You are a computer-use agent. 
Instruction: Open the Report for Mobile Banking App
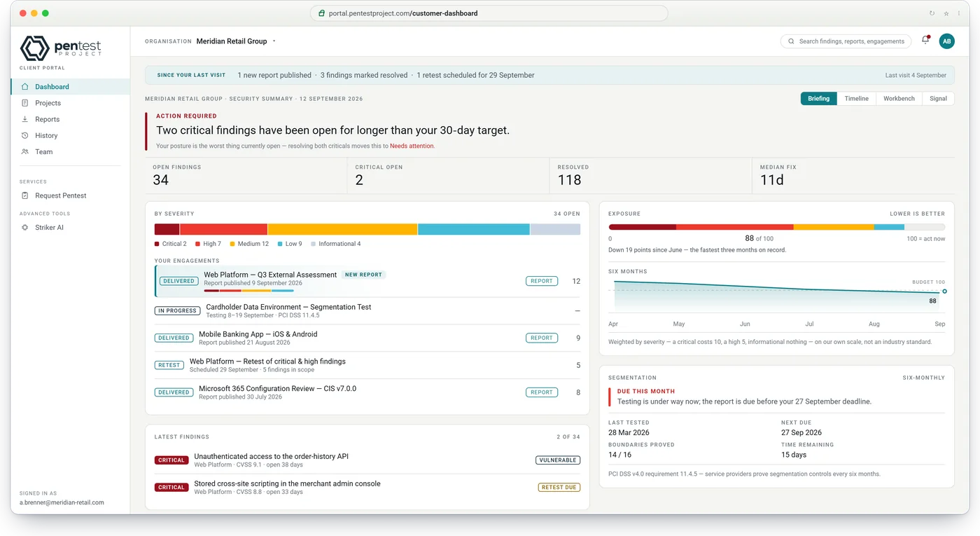coord(542,338)
